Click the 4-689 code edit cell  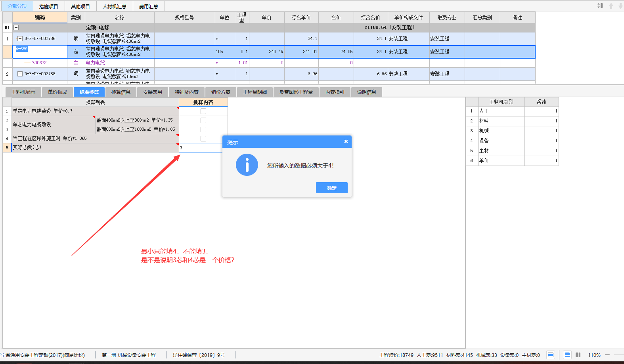tap(40, 52)
